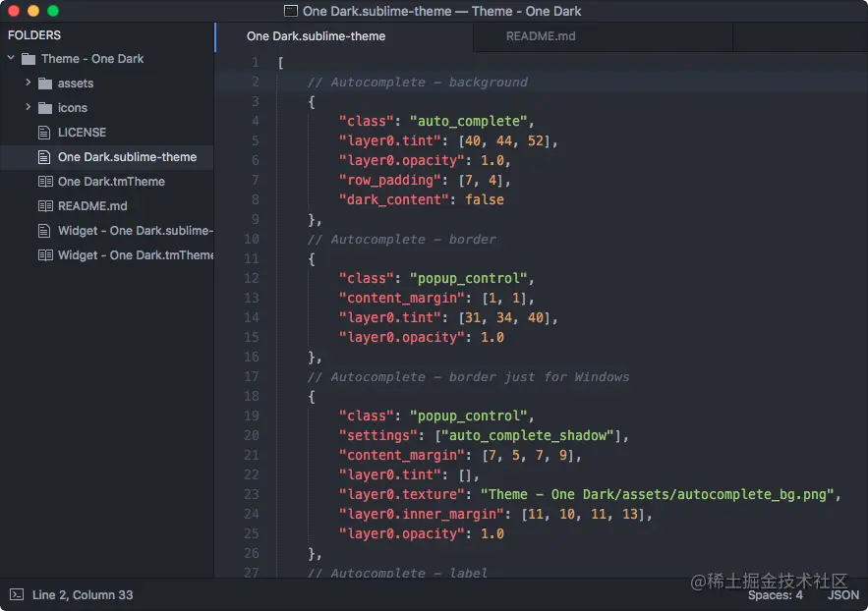This screenshot has height=611, width=868.
Task: Click the "row_padding" key
Action: point(390,180)
